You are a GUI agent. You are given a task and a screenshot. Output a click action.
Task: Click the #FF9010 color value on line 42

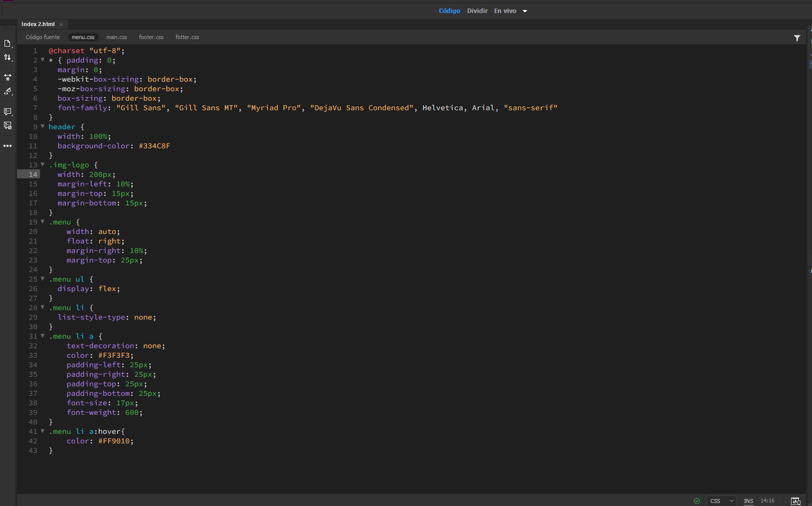coord(114,441)
